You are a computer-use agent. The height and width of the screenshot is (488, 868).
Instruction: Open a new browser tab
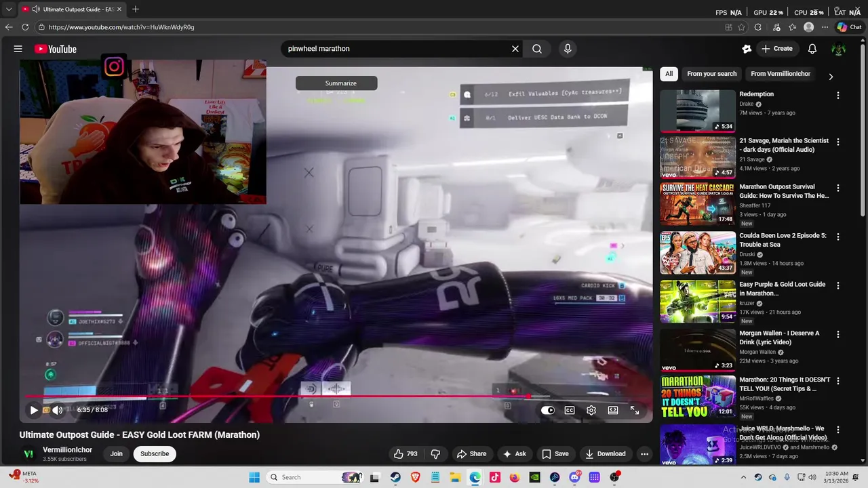pyautogui.click(x=136, y=9)
